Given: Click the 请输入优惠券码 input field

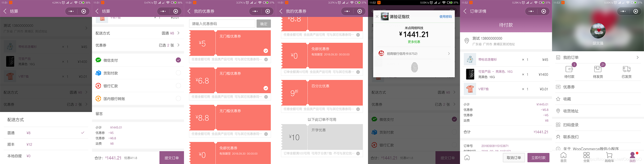Looking at the screenshot, I should pyautogui.click(x=222, y=24).
